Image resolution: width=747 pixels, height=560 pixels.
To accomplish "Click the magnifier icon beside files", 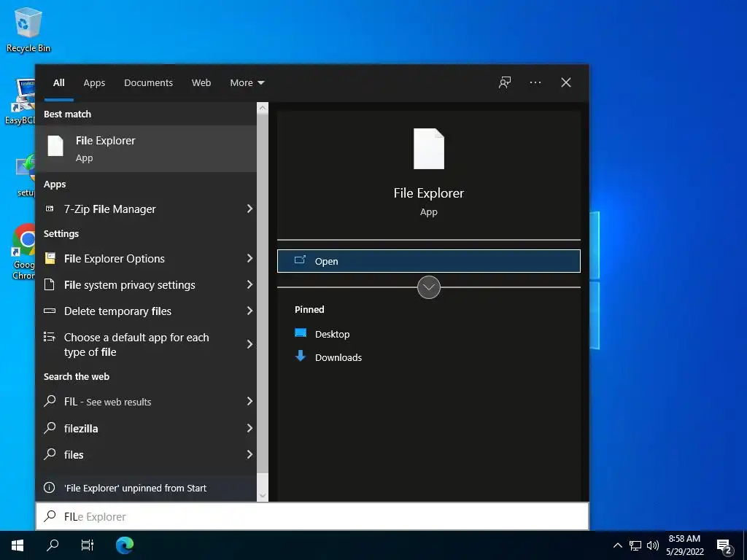I will [x=50, y=454].
